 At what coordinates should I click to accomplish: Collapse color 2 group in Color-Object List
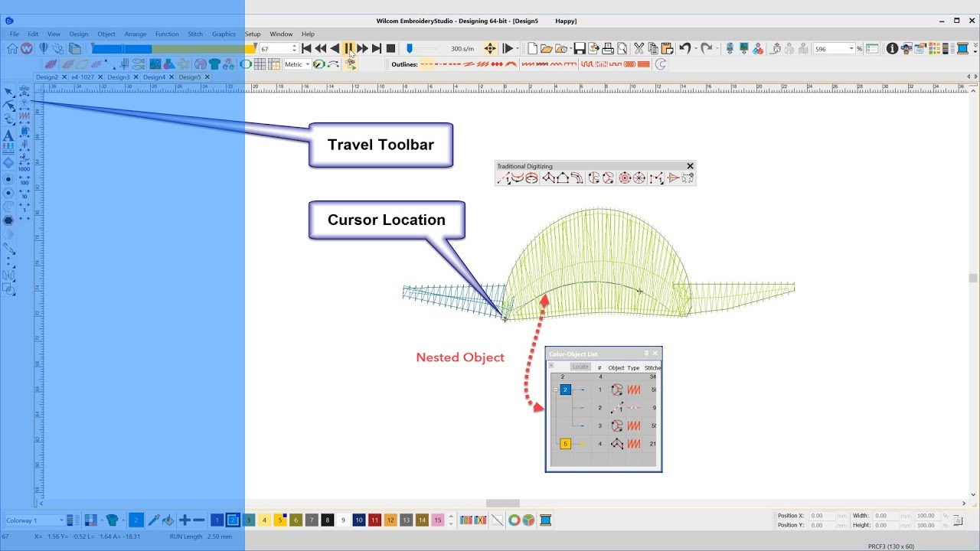click(x=555, y=390)
